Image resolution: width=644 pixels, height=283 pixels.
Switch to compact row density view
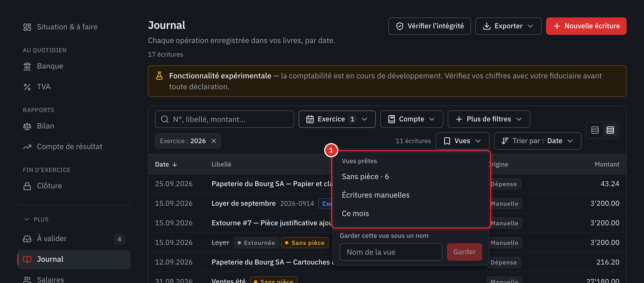pos(610,130)
